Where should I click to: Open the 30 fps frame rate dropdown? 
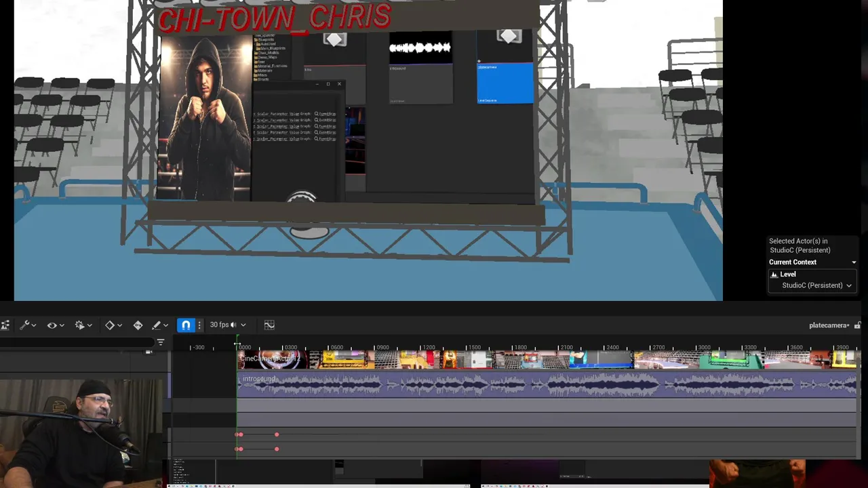point(227,325)
